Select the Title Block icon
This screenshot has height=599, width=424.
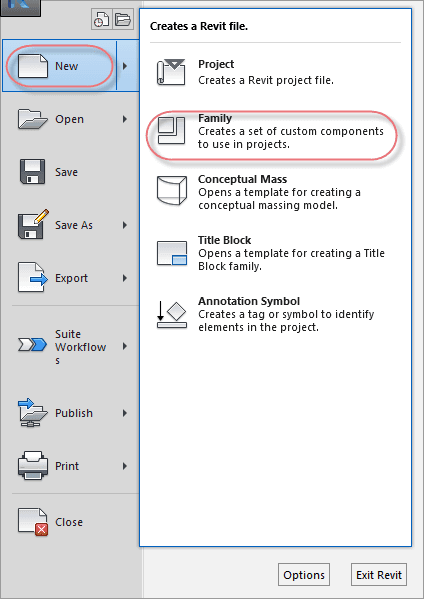(x=172, y=253)
